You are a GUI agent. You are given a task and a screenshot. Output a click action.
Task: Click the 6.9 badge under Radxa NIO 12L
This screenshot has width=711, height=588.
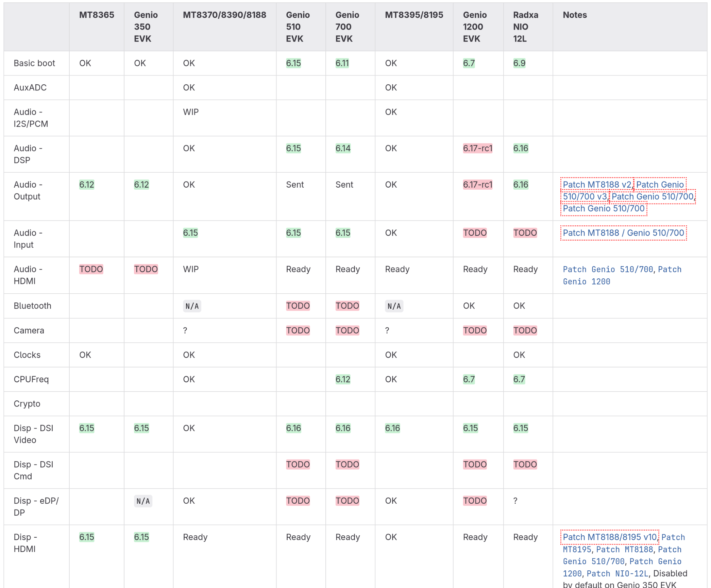tap(519, 63)
